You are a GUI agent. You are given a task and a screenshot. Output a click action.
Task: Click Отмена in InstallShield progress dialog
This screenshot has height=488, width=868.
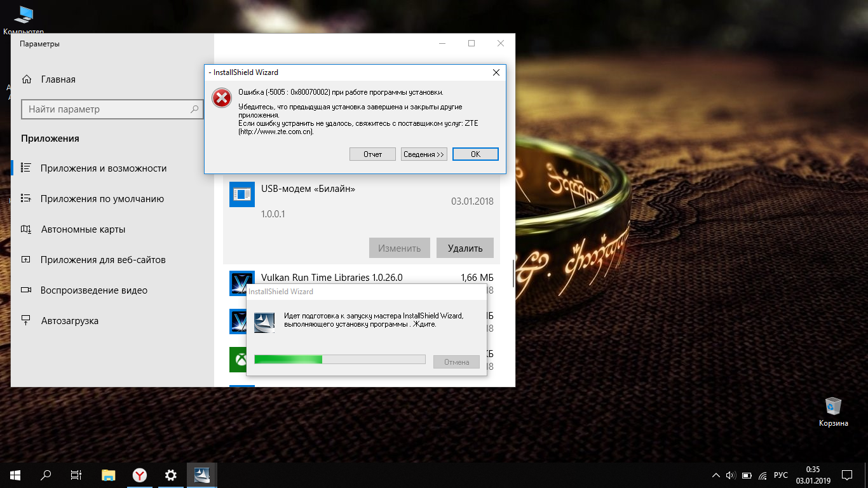pyautogui.click(x=456, y=362)
